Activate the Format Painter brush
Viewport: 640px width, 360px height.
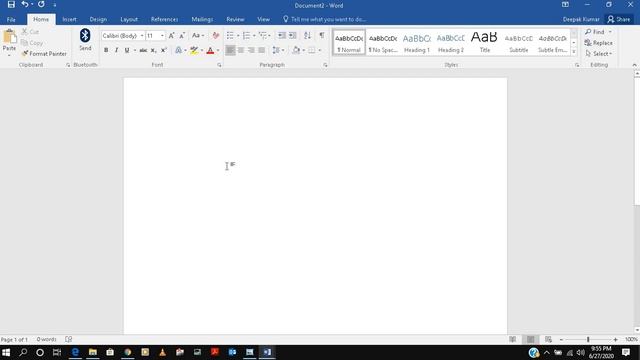(x=44, y=53)
